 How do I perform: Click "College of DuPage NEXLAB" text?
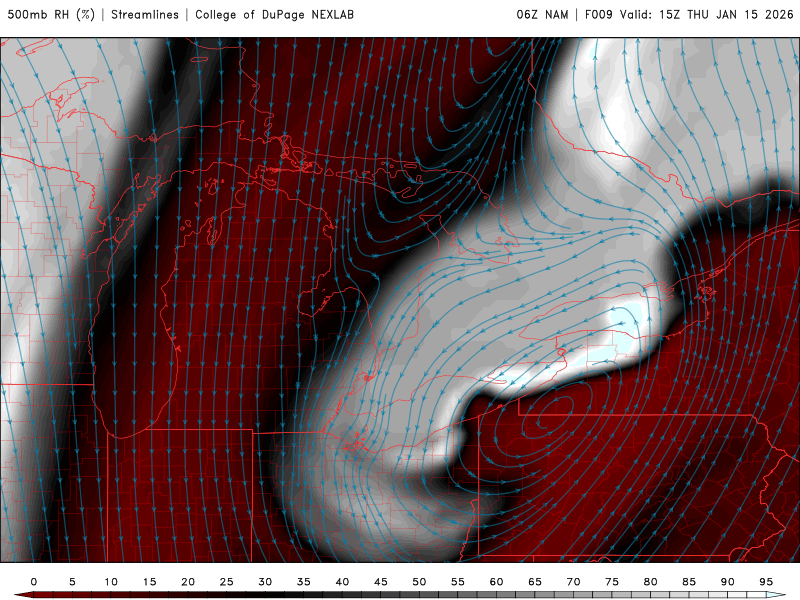click(274, 15)
